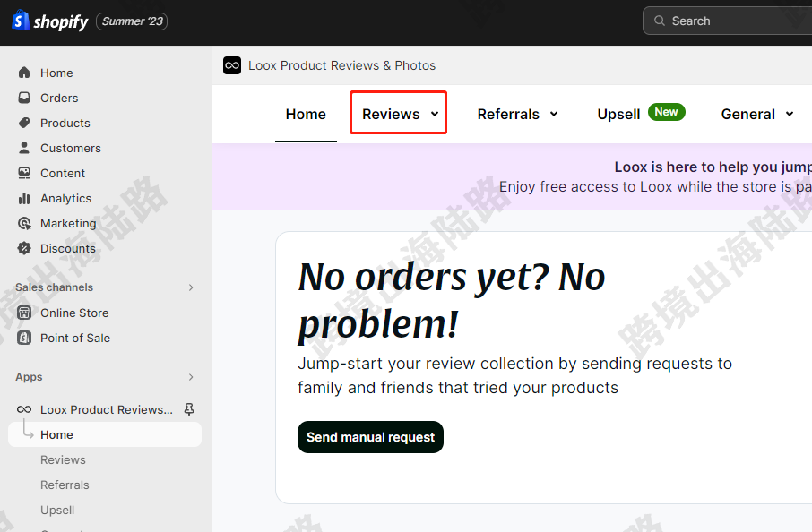Click the Summer '23 badge
This screenshot has height=532, width=812.
132,21
